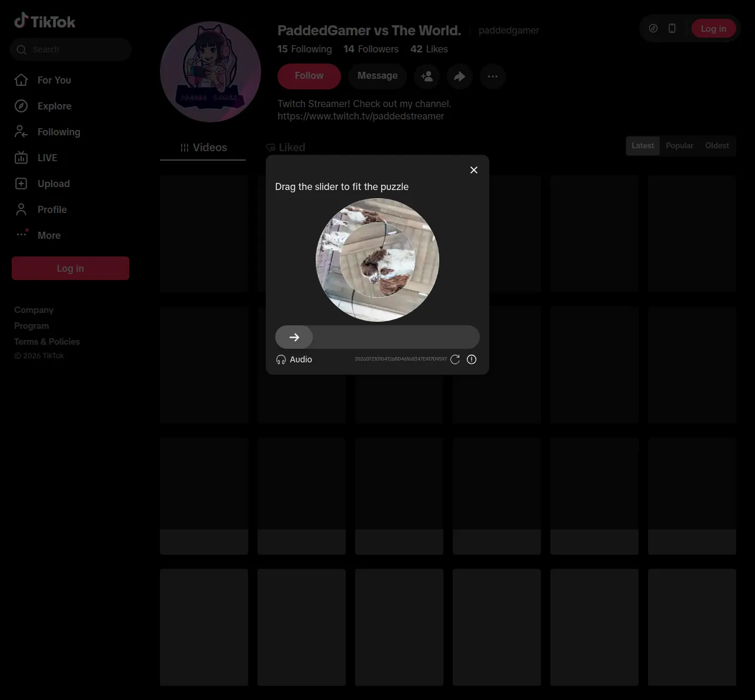Click the Search field

pos(71,49)
